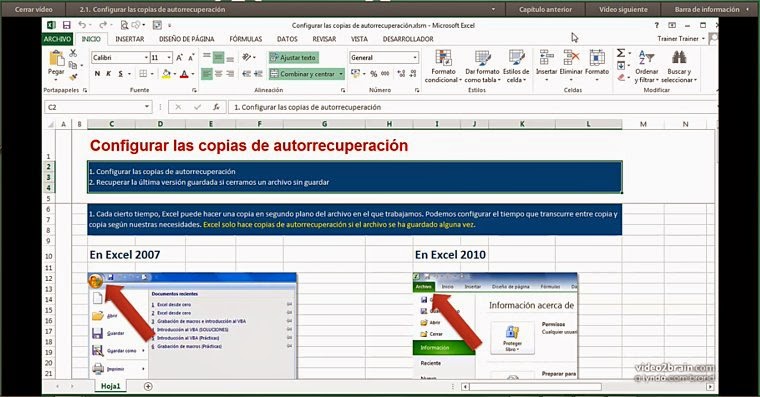Click the Pegar paste icon

point(56,59)
